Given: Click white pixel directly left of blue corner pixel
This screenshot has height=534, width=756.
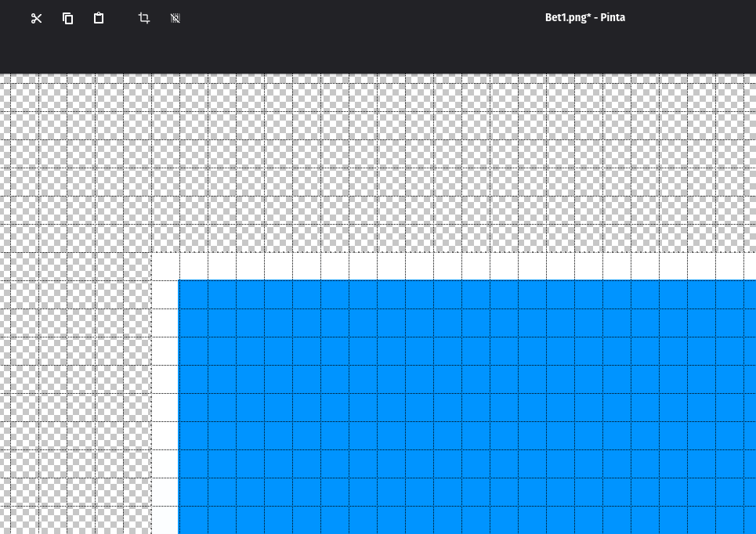Looking at the screenshot, I should click(165, 294).
